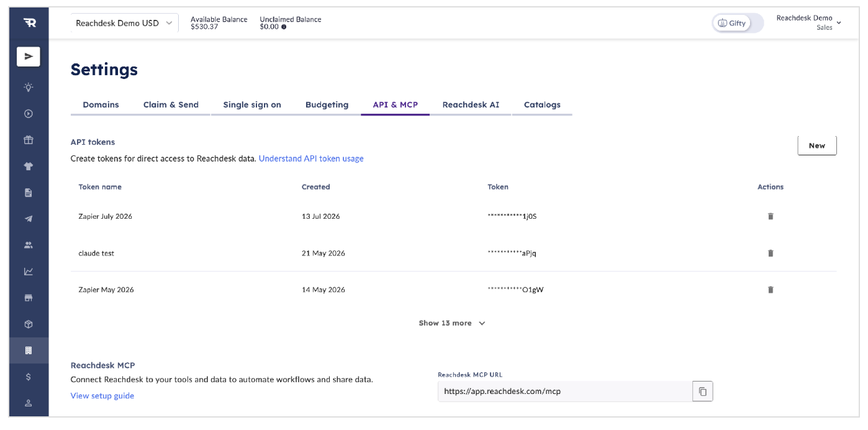Screen dimensions: 868x430
Task: Open the play circle icon in the sidebar
Action: [x=29, y=114]
